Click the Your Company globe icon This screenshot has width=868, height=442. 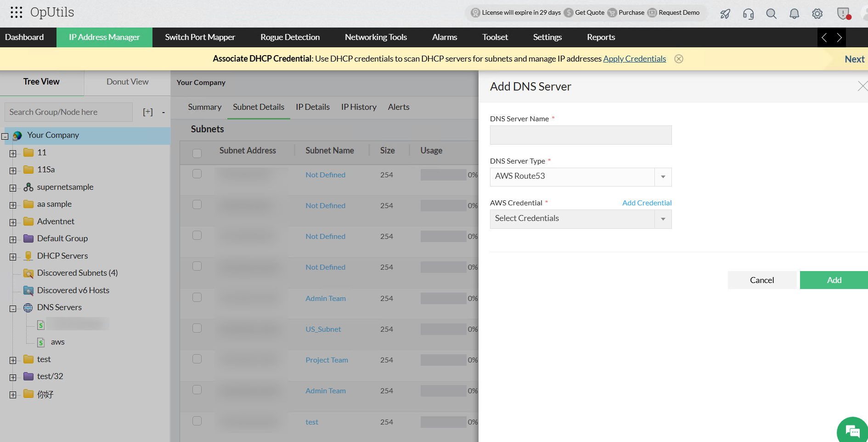[x=17, y=136]
